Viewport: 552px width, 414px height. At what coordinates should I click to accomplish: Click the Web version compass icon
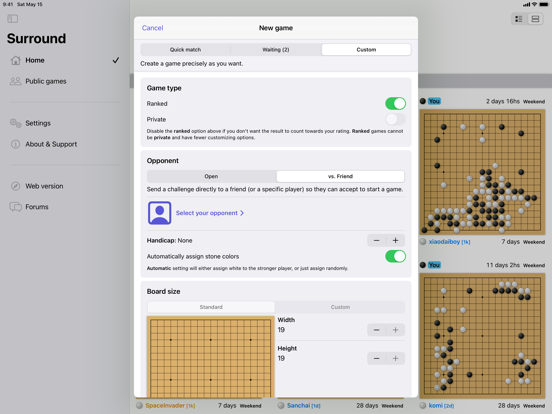(x=15, y=186)
